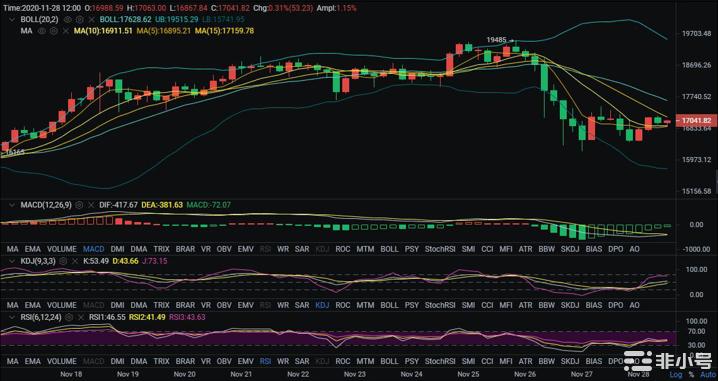This screenshot has width=718, height=381.
Task: Close the KDJ(9,3,3) panel with its X
Action: click(75, 261)
